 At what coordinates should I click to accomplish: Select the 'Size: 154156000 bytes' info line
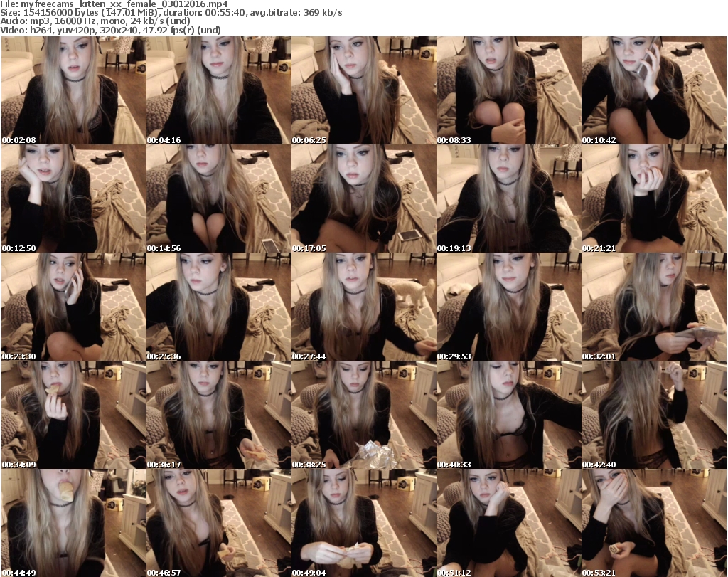point(171,13)
